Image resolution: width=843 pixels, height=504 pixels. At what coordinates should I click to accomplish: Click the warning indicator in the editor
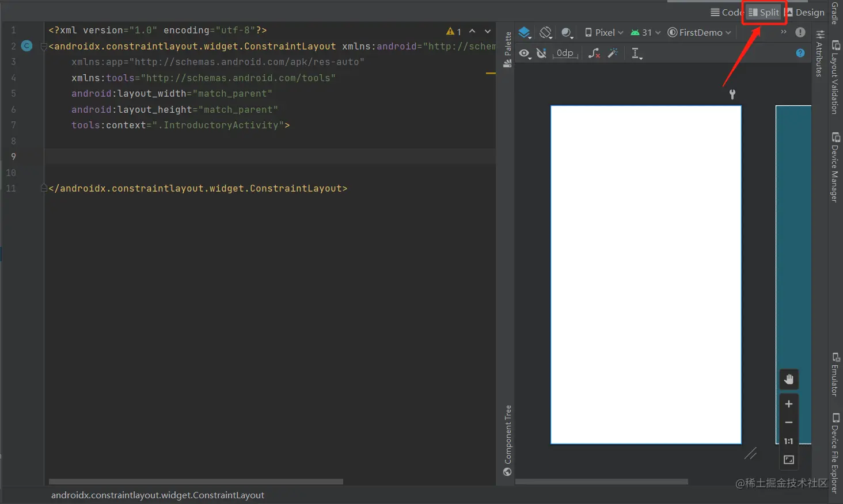(454, 31)
